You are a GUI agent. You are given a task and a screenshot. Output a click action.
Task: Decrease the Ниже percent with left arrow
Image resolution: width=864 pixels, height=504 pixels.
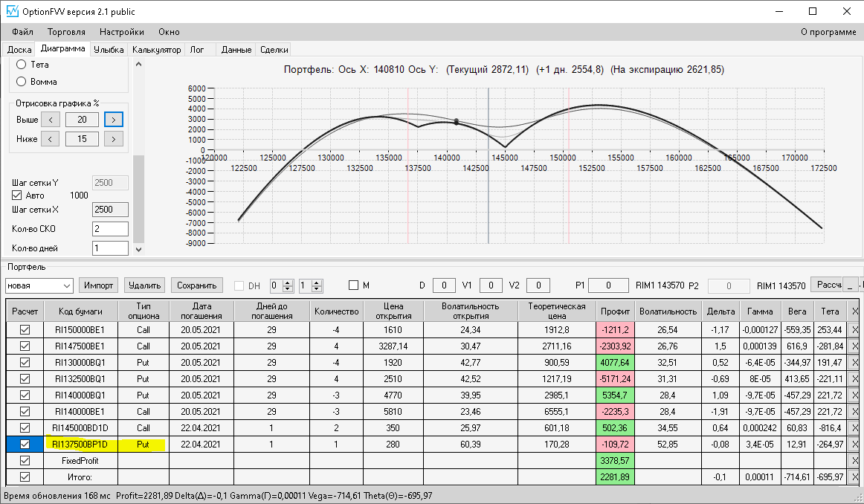(x=51, y=139)
